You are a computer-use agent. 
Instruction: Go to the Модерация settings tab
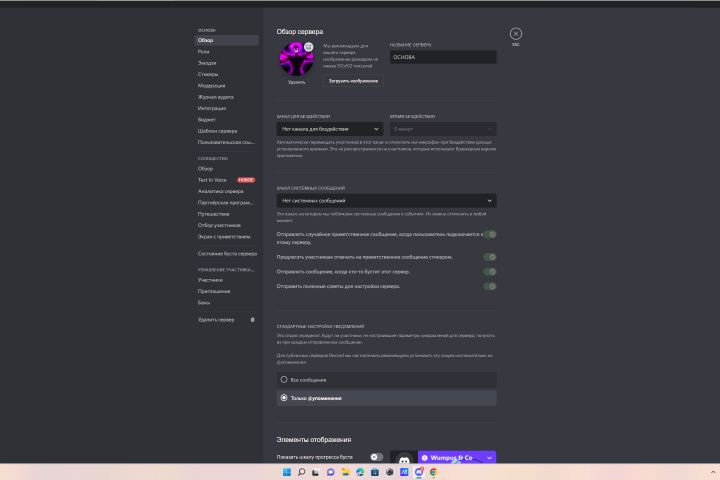coord(226,86)
